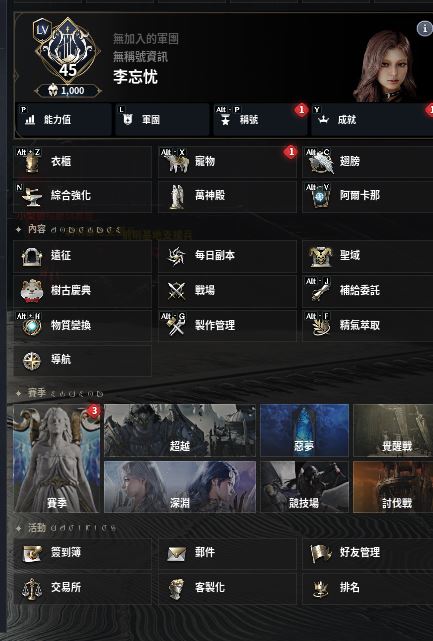
Task: Open the 寵物 pet menu icon
Action: point(177,162)
